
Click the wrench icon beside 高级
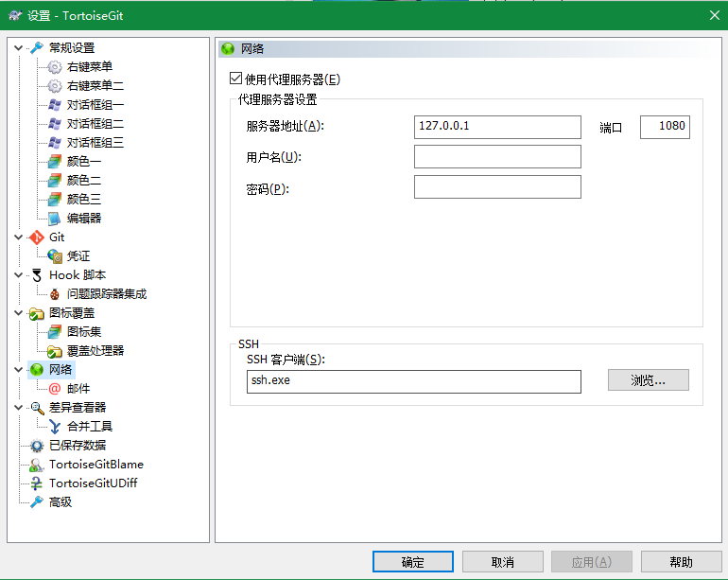[x=37, y=502]
